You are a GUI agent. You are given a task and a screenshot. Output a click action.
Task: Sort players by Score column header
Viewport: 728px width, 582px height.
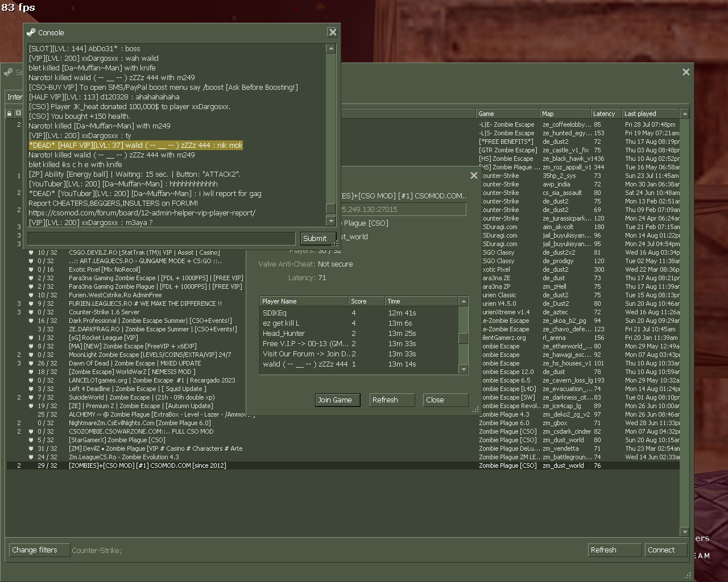coord(366,301)
